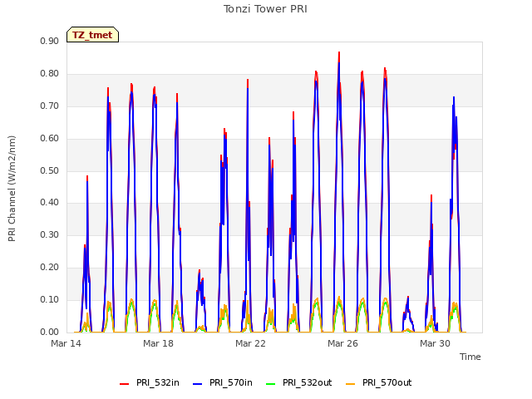Click the highest peak near Mar 26
The width and height of the screenshot is (532, 399).
[x=339, y=52]
